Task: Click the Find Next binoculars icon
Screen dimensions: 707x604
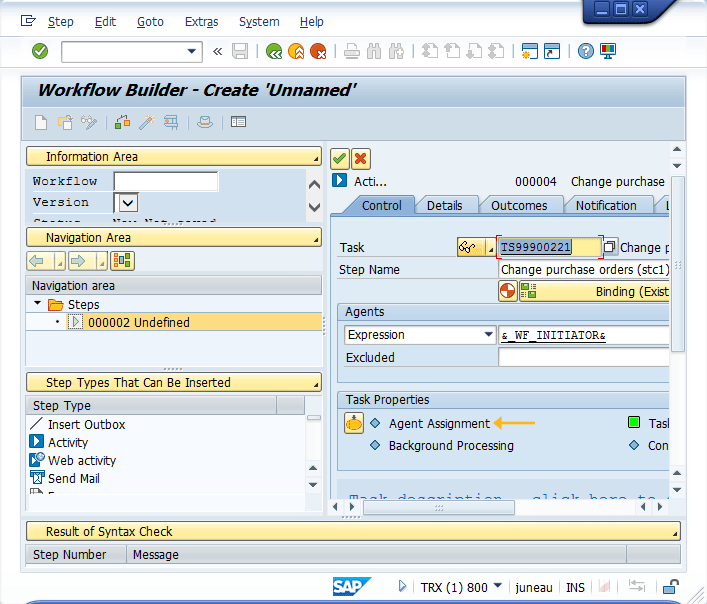Action: pos(396,51)
